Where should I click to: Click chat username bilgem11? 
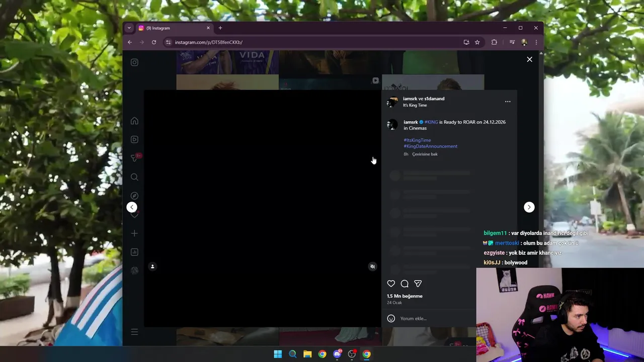tap(495, 233)
